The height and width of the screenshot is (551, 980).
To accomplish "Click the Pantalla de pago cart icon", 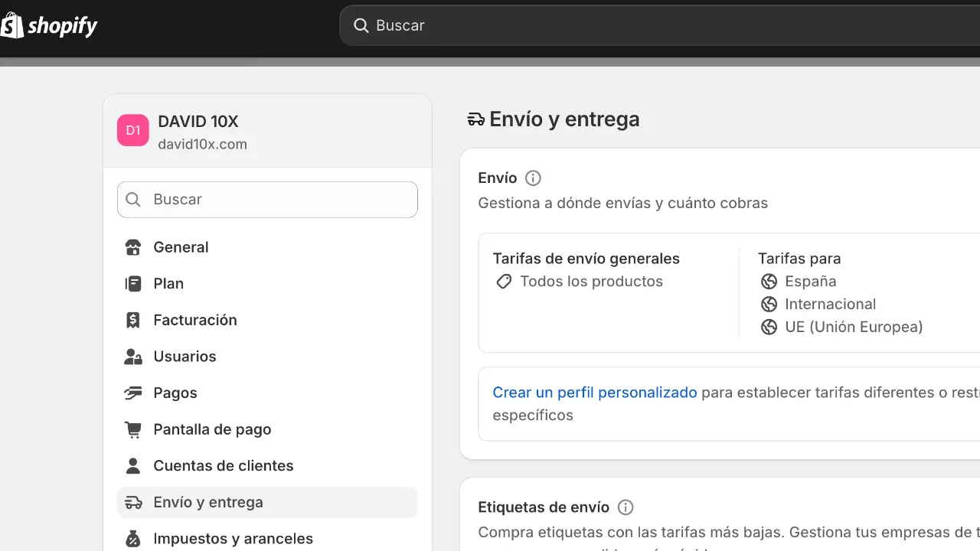I will [132, 429].
